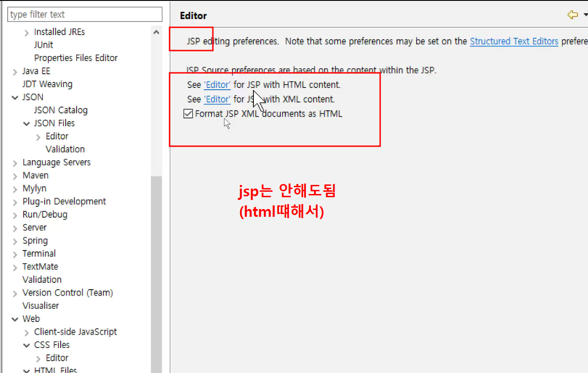Image resolution: width=588 pixels, height=373 pixels.
Task: Expand the TextMate node
Action: [x=15, y=268]
